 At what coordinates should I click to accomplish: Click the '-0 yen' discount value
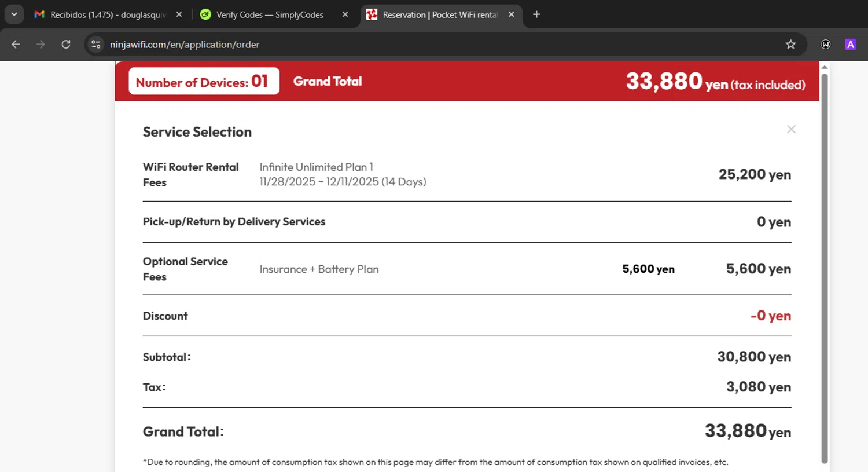pos(771,316)
